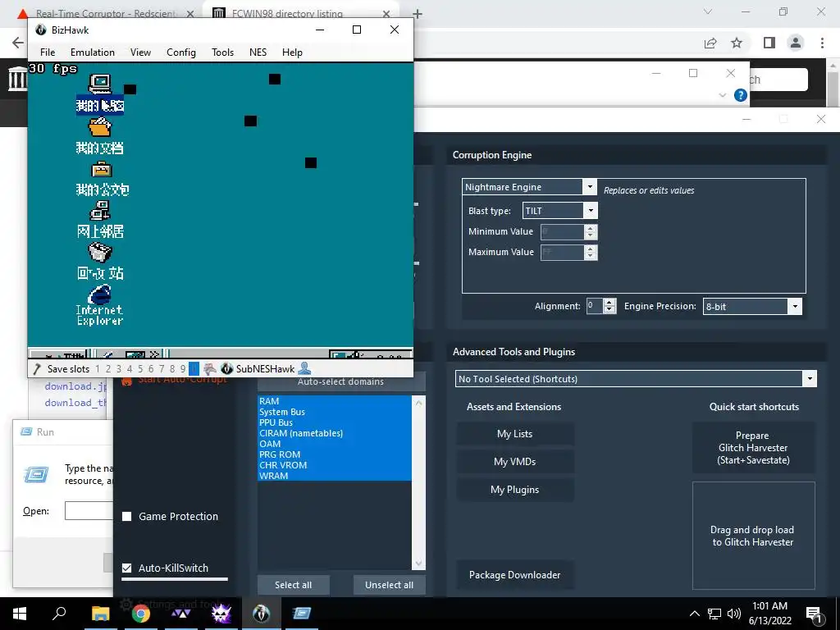840x630 pixels.
Task: Click the briefcase icon in the emulated desktop
Action: click(101, 170)
